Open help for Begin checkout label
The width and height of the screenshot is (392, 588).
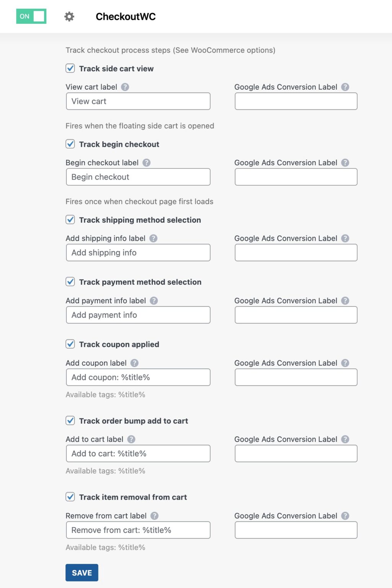click(147, 163)
